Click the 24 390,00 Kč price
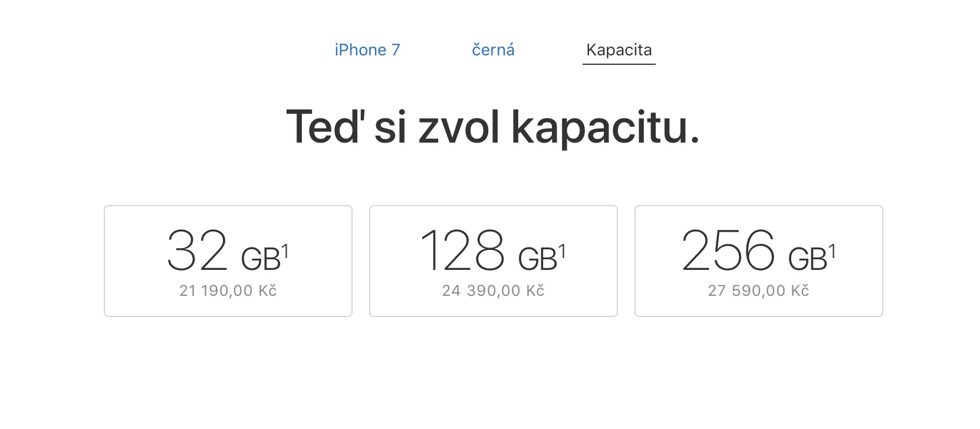Image resolution: width=980 pixels, height=429 pixels. (494, 291)
